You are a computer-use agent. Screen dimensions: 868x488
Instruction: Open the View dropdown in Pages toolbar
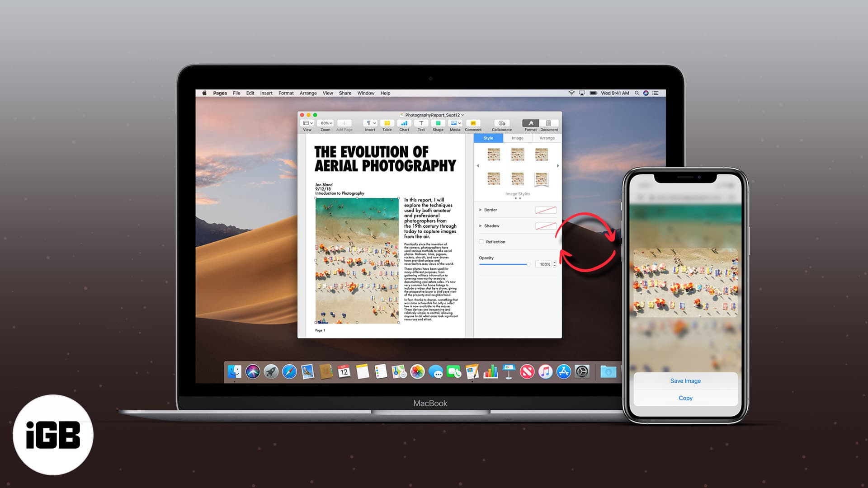click(307, 123)
